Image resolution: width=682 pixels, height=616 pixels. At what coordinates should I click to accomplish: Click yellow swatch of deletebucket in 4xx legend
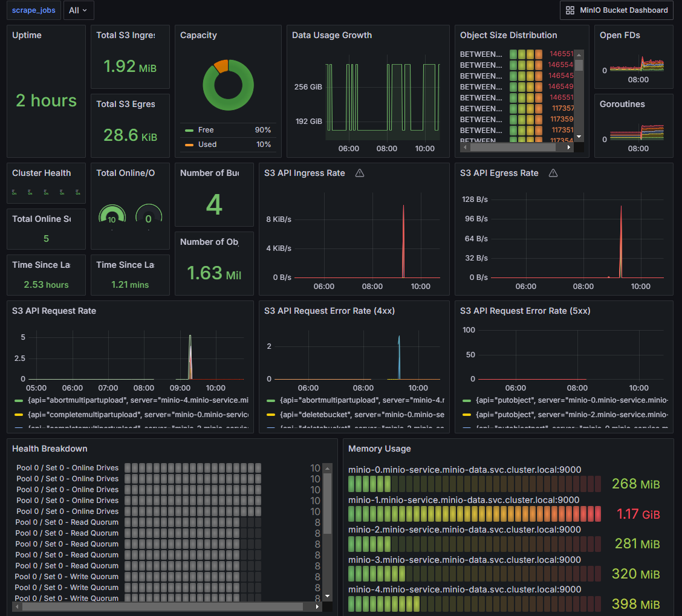270,415
